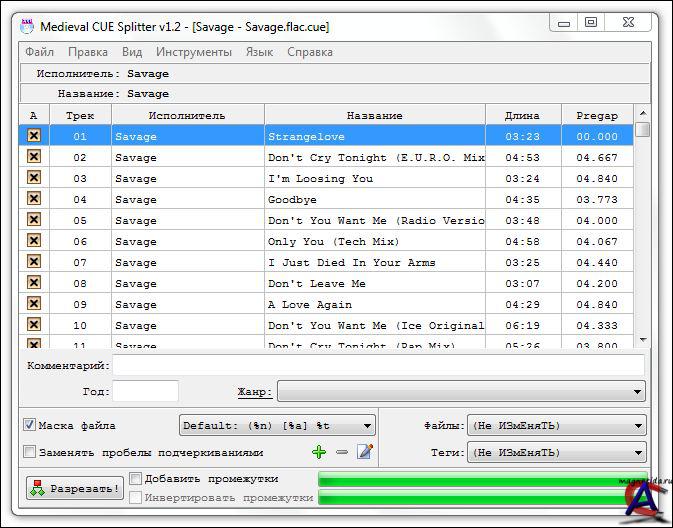Open the file mask Default dropdown
This screenshot has width=673, height=528.
277,426
